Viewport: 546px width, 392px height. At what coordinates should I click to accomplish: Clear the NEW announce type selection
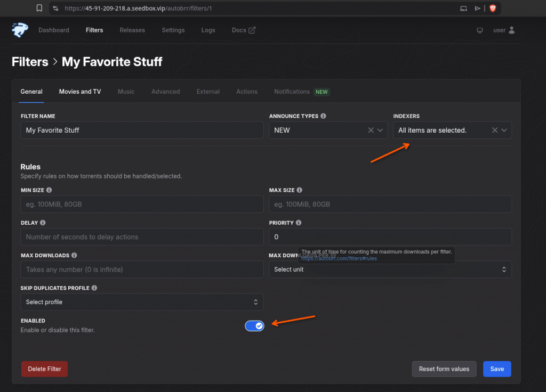pos(371,130)
